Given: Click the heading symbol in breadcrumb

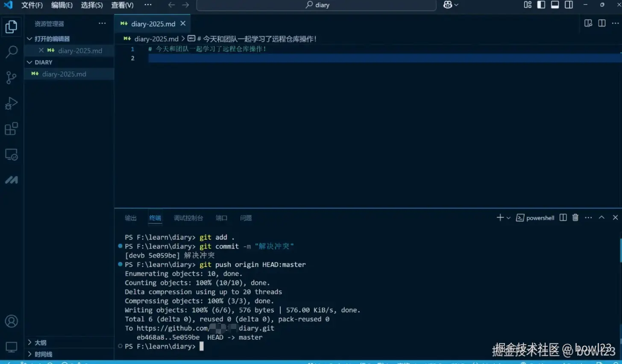Looking at the screenshot, I should pyautogui.click(x=252, y=39).
